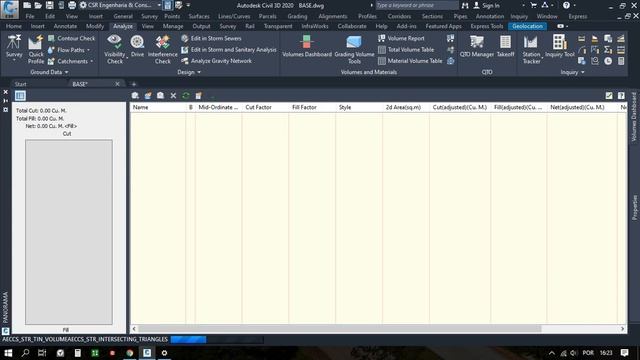Remove selected volume entry with X icon

[x=173, y=96]
